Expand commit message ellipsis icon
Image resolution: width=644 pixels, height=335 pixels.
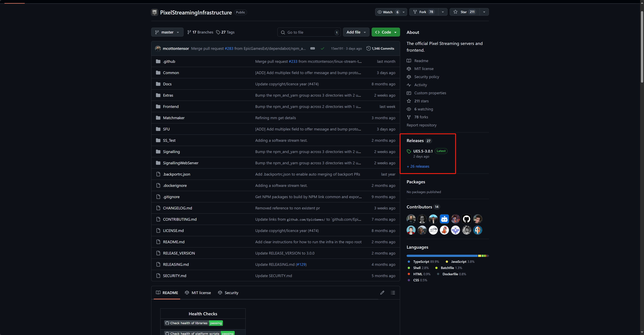(x=313, y=48)
